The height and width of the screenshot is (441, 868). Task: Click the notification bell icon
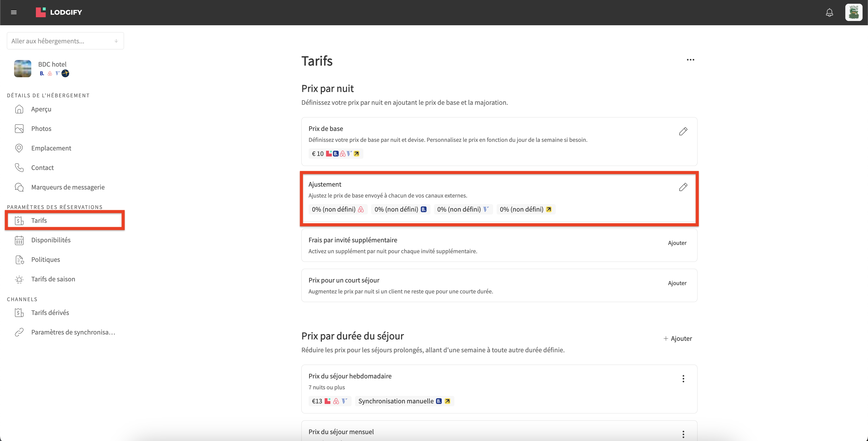point(829,12)
